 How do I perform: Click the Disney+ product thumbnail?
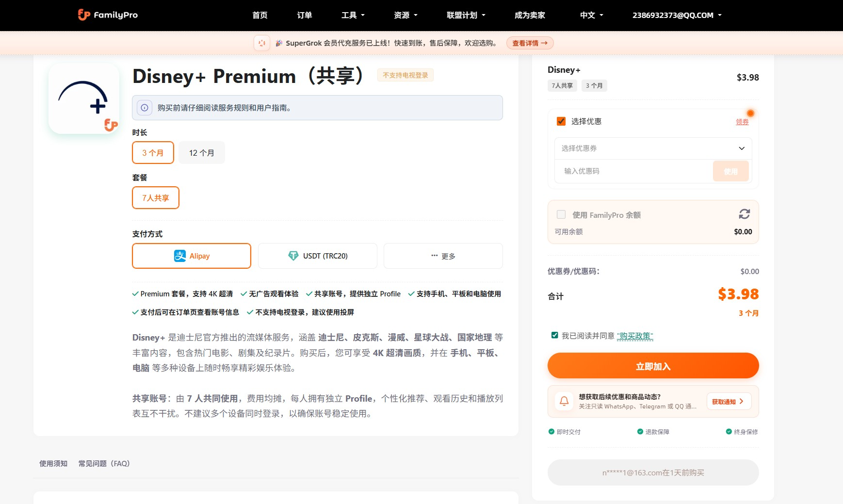[84, 99]
